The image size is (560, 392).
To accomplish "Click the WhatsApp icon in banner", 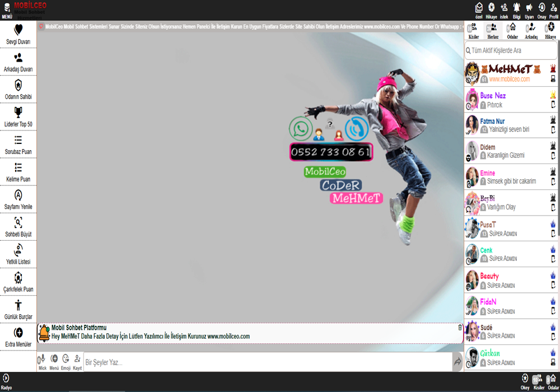I will coord(301,128).
